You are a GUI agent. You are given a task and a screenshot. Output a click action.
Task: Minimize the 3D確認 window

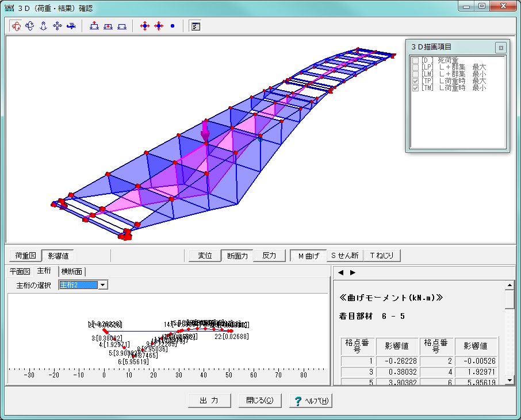467,6
